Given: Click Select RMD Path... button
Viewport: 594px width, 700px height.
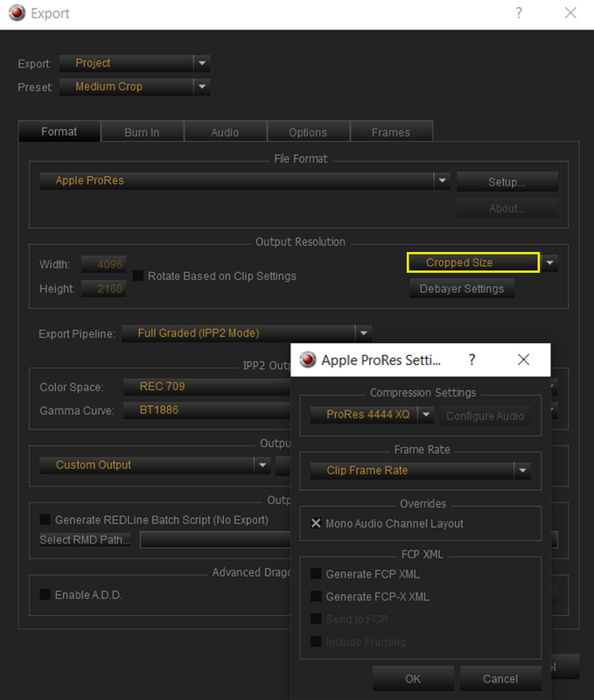Looking at the screenshot, I should pyautogui.click(x=85, y=540).
